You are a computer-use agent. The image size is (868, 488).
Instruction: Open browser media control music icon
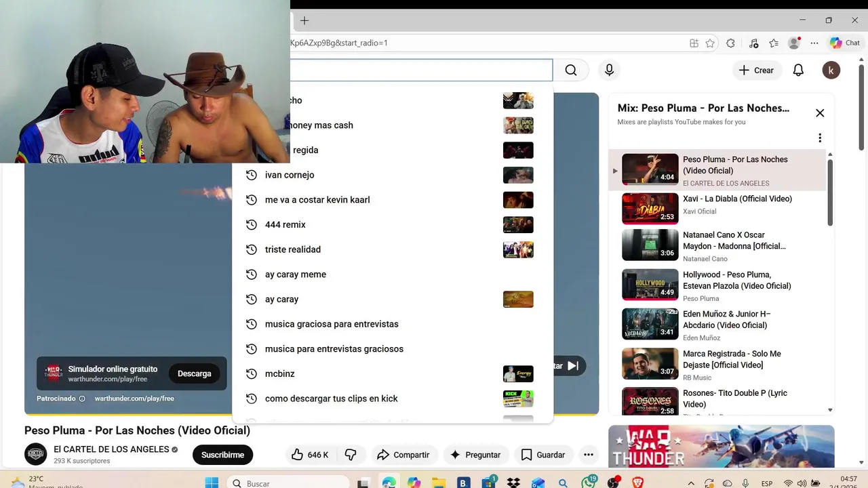753,43
